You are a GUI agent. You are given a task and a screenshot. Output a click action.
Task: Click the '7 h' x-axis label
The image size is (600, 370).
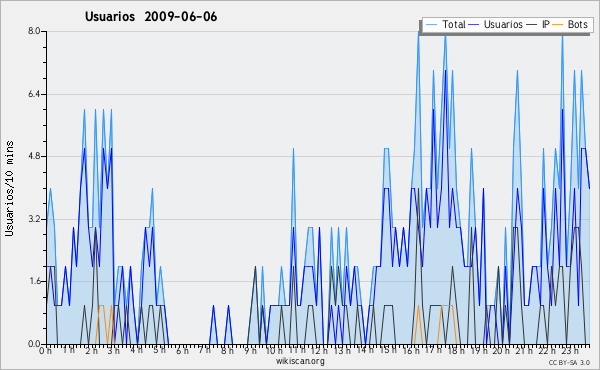[x=205, y=350]
